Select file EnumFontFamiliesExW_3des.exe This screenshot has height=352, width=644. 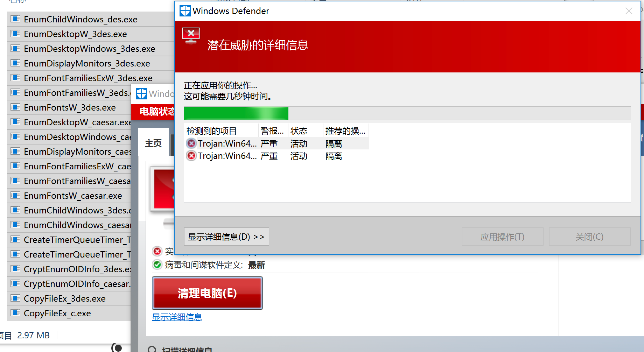tap(88, 78)
